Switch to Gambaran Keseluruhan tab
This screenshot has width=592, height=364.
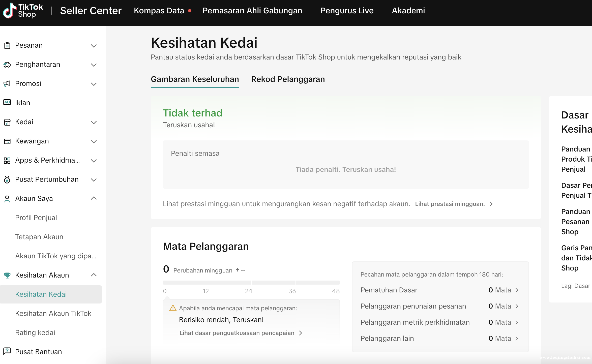coord(195,79)
